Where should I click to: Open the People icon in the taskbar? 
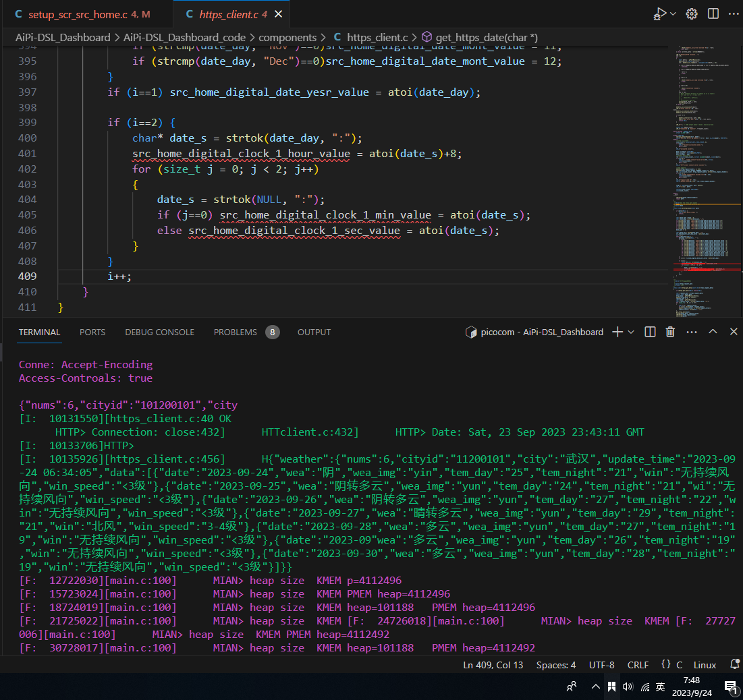[572, 687]
